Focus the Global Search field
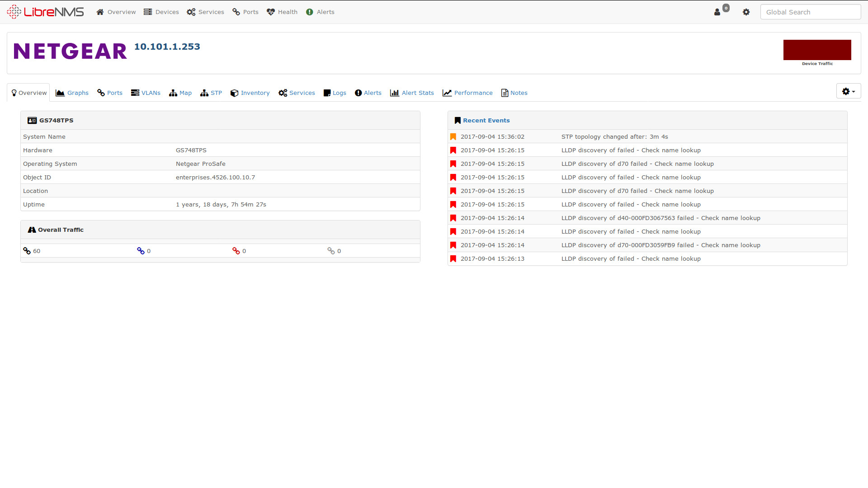Viewport: 868px width, 488px height. (811, 12)
